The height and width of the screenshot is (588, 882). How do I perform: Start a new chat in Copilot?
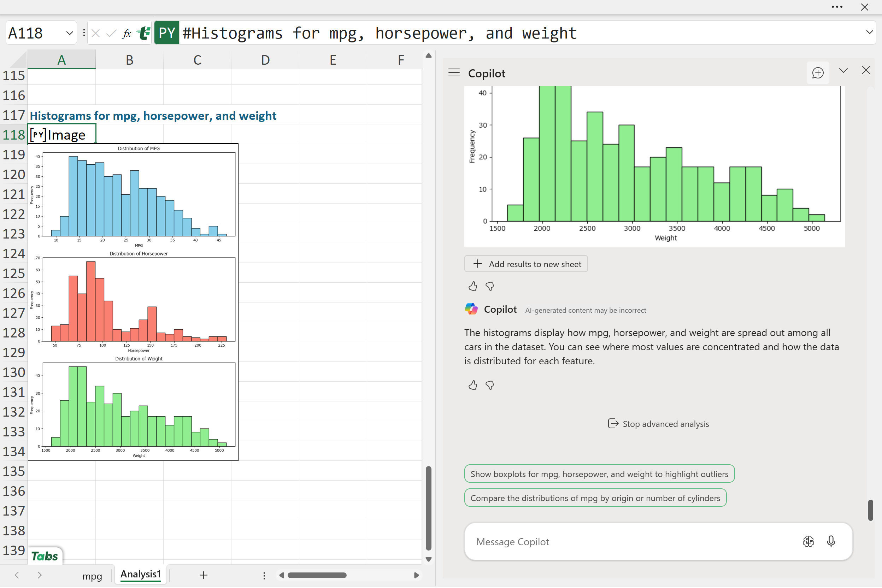(817, 73)
